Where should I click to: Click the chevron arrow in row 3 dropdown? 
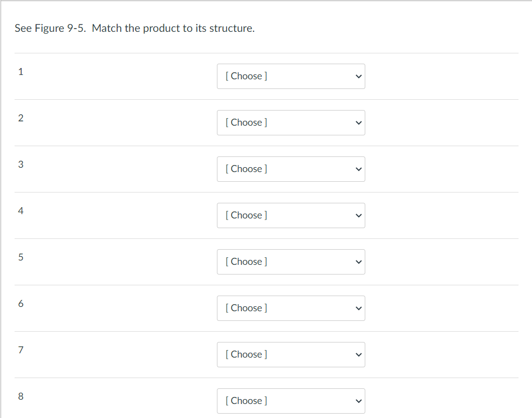click(357, 169)
